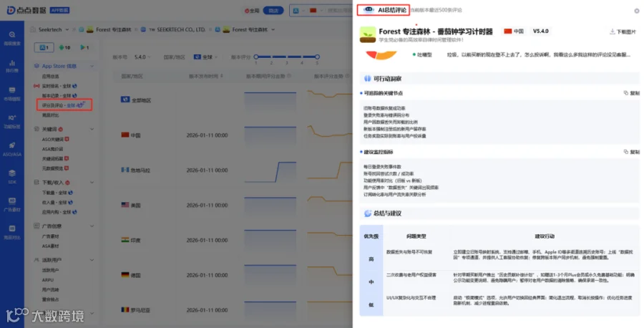Viewport: 644px width, 328px height.
Task: Open the version records 全球 menu item
Action: 59,95
